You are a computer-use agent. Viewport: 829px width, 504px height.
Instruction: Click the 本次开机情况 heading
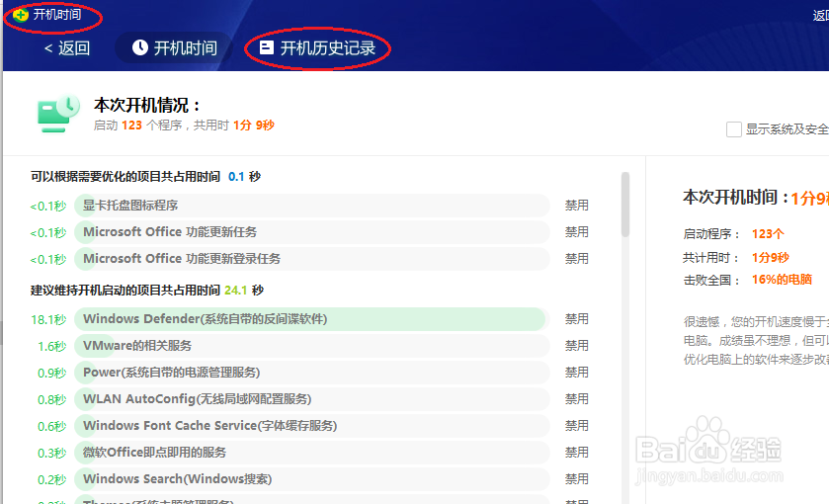click(x=147, y=105)
